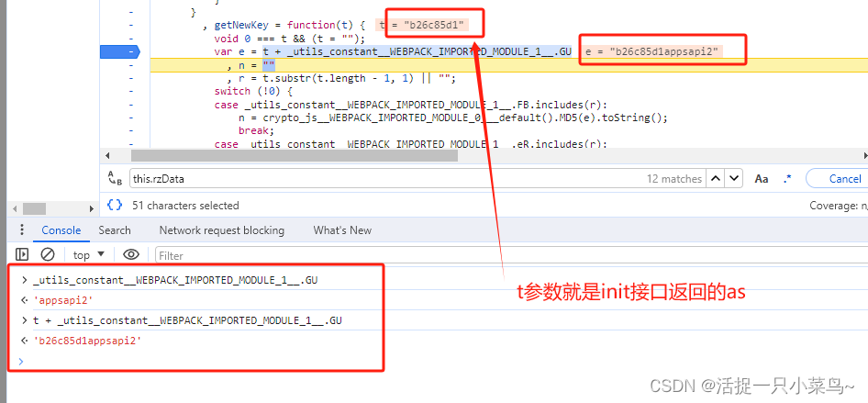
Task: Click the search/replace toggle icon beside this.rzData
Action: click(115, 179)
